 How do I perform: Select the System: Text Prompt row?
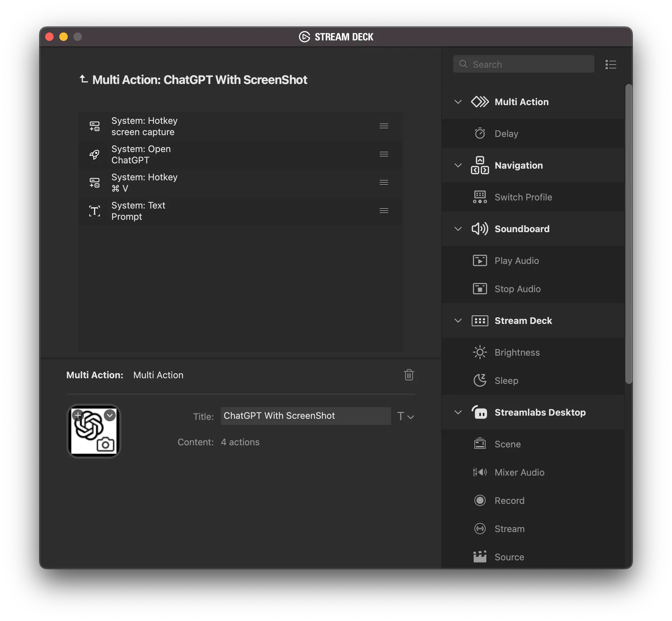pos(241,211)
